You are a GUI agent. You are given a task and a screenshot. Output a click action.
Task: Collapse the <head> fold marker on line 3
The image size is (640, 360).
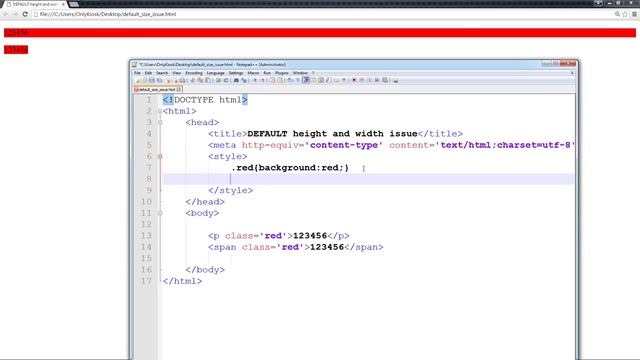(x=160, y=122)
